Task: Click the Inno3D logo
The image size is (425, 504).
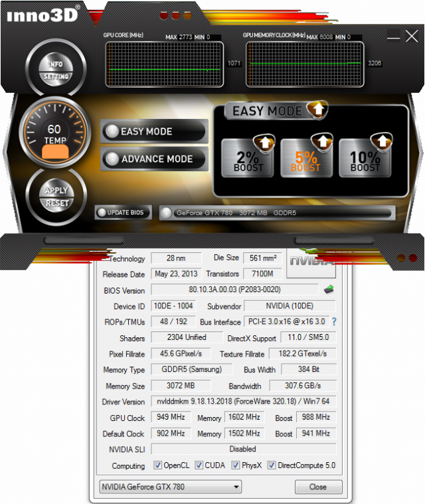Action: [x=43, y=15]
